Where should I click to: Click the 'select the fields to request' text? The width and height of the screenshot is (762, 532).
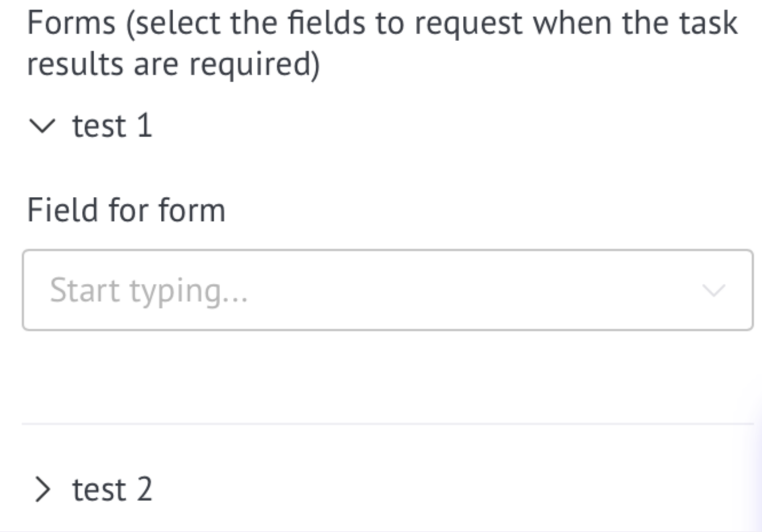324,24
